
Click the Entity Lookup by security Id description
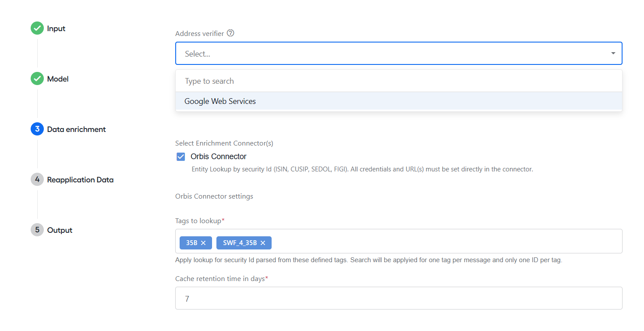[362, 169]
